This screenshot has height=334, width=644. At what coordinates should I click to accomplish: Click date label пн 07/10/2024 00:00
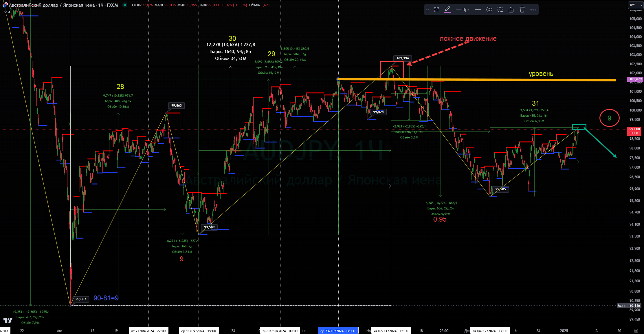[280, 331]
